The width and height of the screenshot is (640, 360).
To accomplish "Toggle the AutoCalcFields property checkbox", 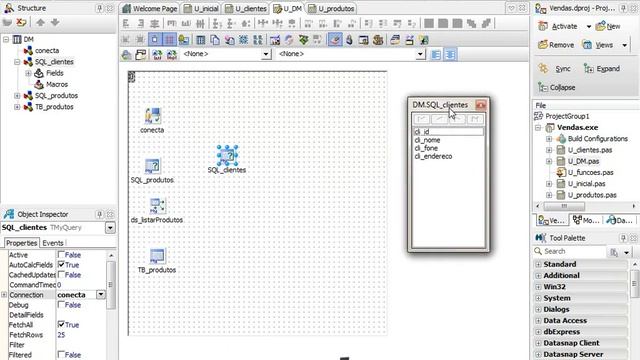I will point(61,264).
